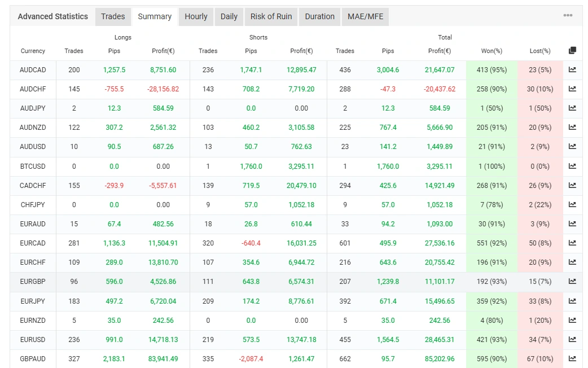The height and width of the screenshot is (368, 588).
Task: Select the EURCAD currency row label
Action: pyautogui.click(x=33, y=243)
